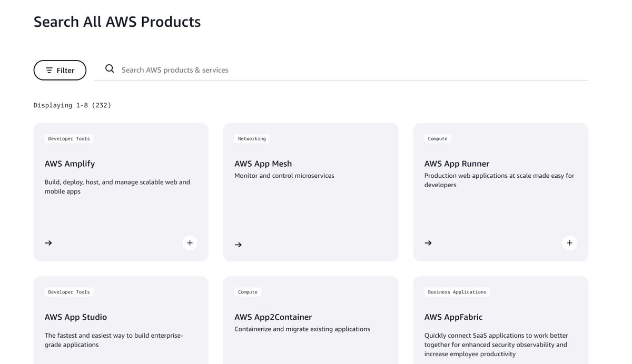Open the AWS App Runner title
Image resolution: width=632 pixels, height=364 pixels.
point(457,164)
